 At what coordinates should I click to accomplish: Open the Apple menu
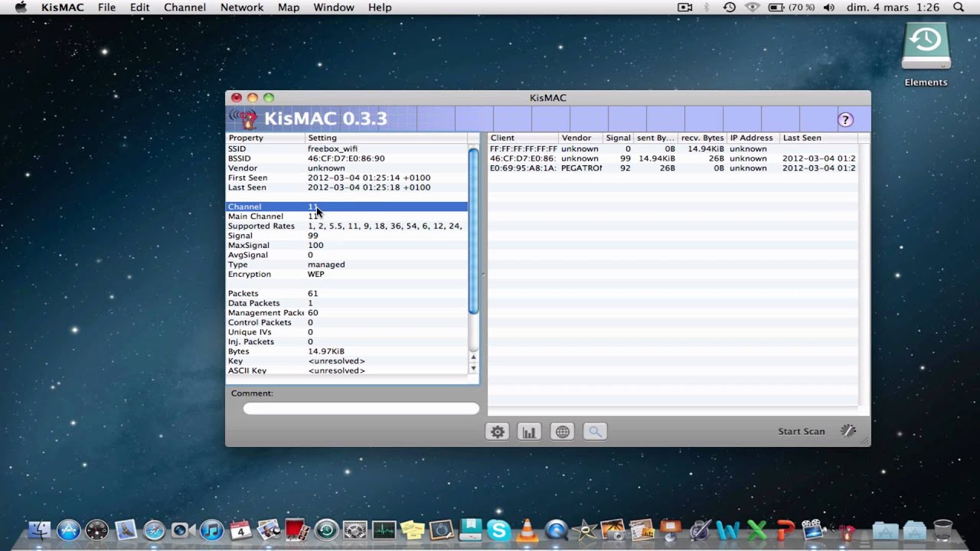21,7
